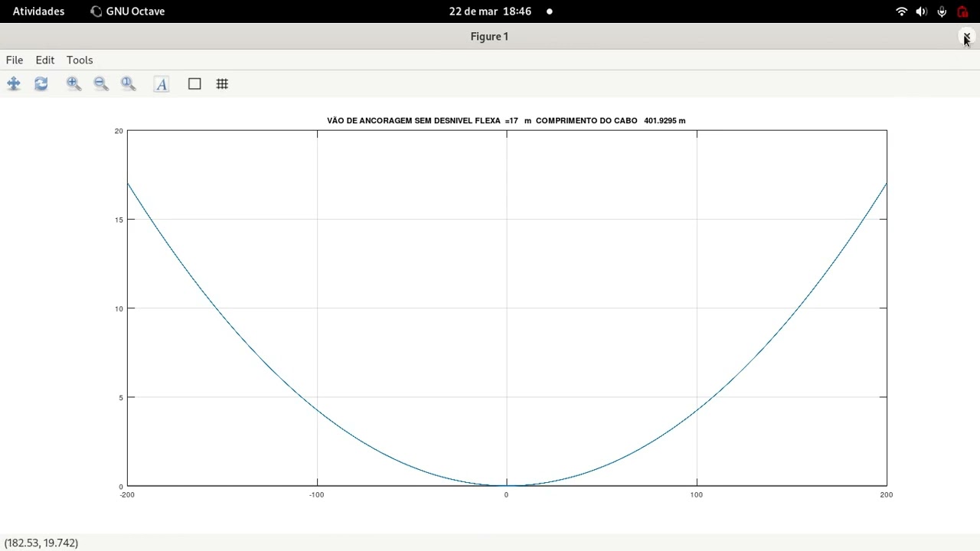Click the volume speaker icon
980x551 pixels.
[x=922, y=11]
